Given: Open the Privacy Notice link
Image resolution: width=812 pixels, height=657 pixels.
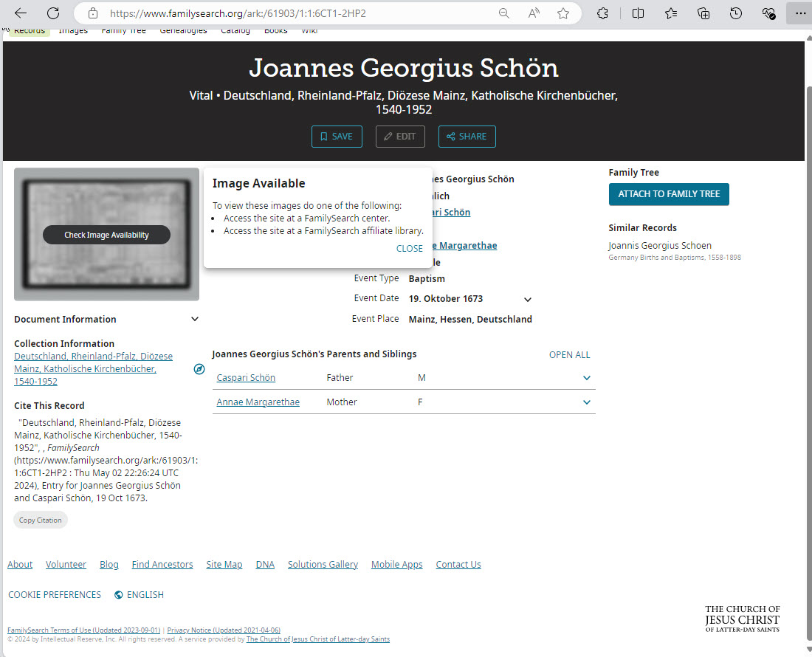Looking at the screenshot, I should coord(224,630).
